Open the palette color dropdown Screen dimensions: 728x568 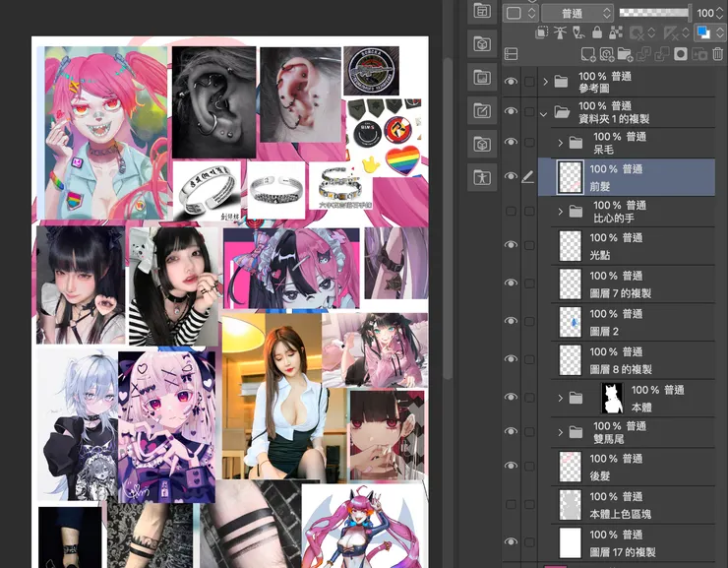point(520,13)
